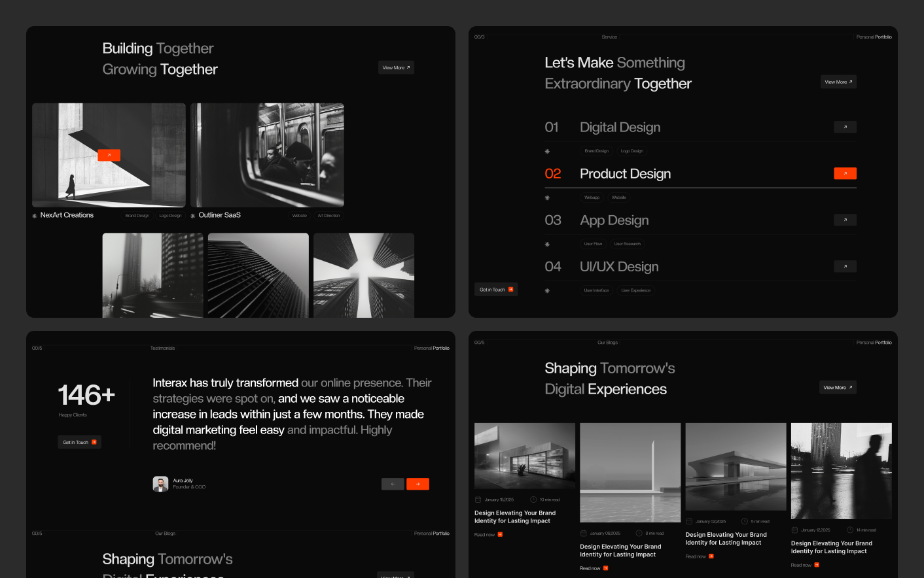The image size is (924, 578).
Task: Open Read now link for January 12 post
Action: coord(804,565)
